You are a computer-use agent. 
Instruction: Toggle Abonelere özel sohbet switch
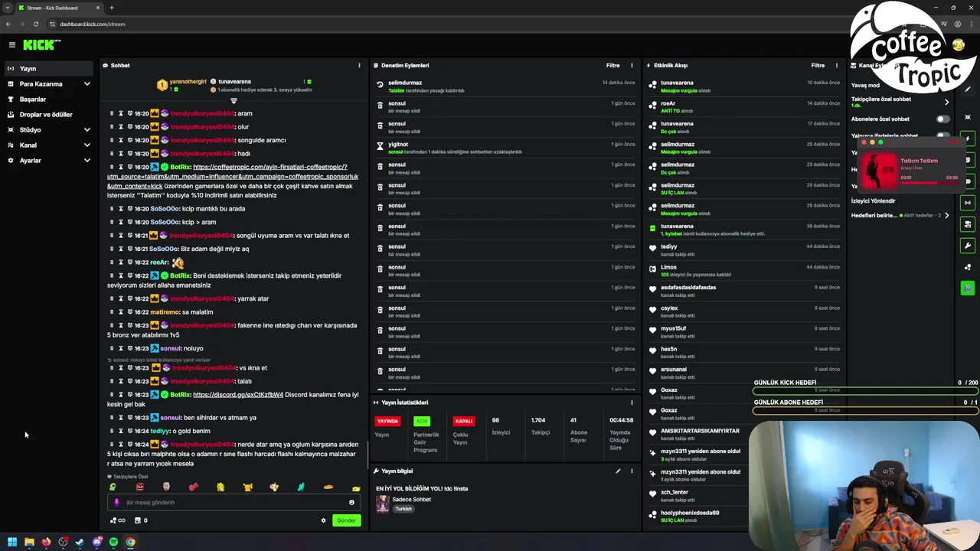942,119
